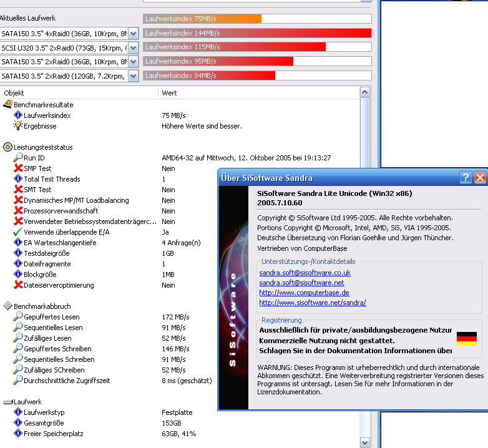488x448 pixels.
Task: Open SATA150 4xRaid0 36GB reference drive dropdown
Action: coord(133,33)
